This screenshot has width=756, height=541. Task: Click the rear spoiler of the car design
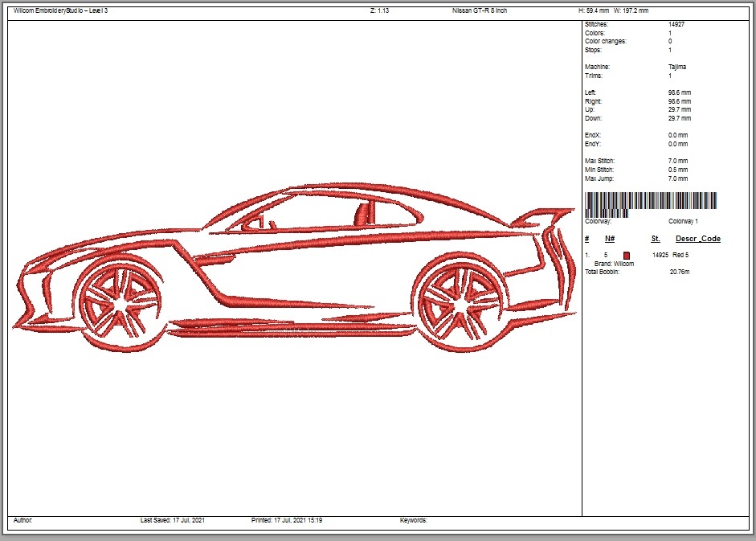pyautogui.click(x=544, y=217)
